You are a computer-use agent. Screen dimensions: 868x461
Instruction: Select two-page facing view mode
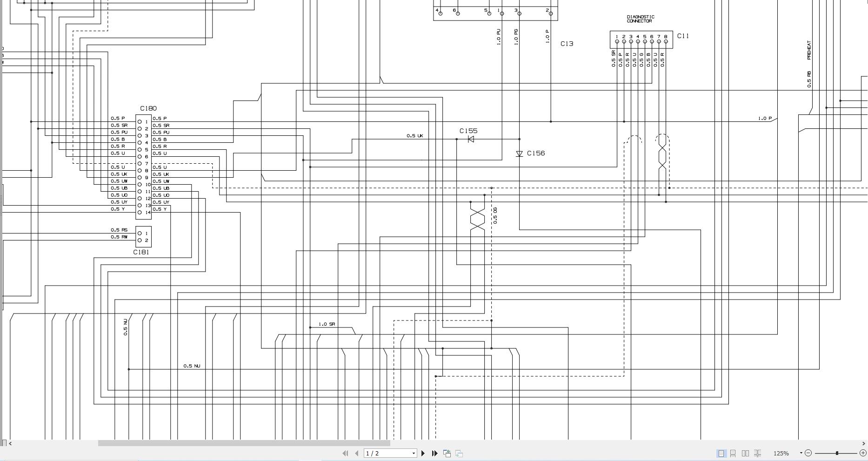click(745, 453)
